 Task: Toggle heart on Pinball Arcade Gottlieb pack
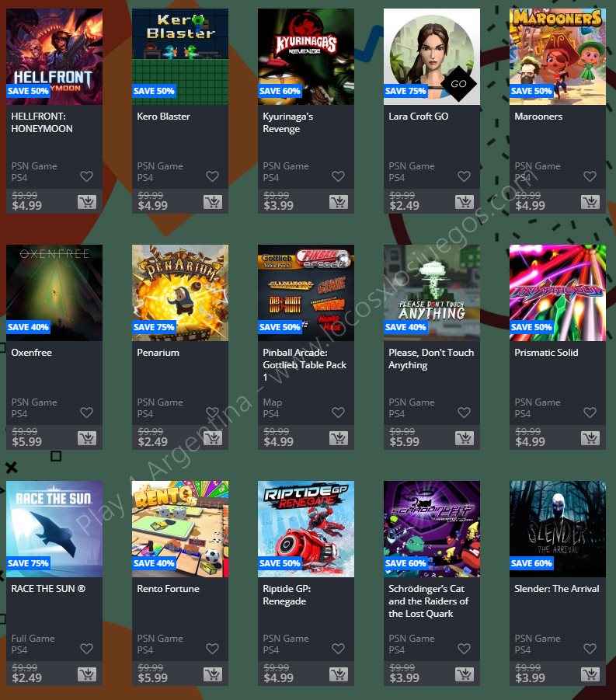tap(338, 413)
